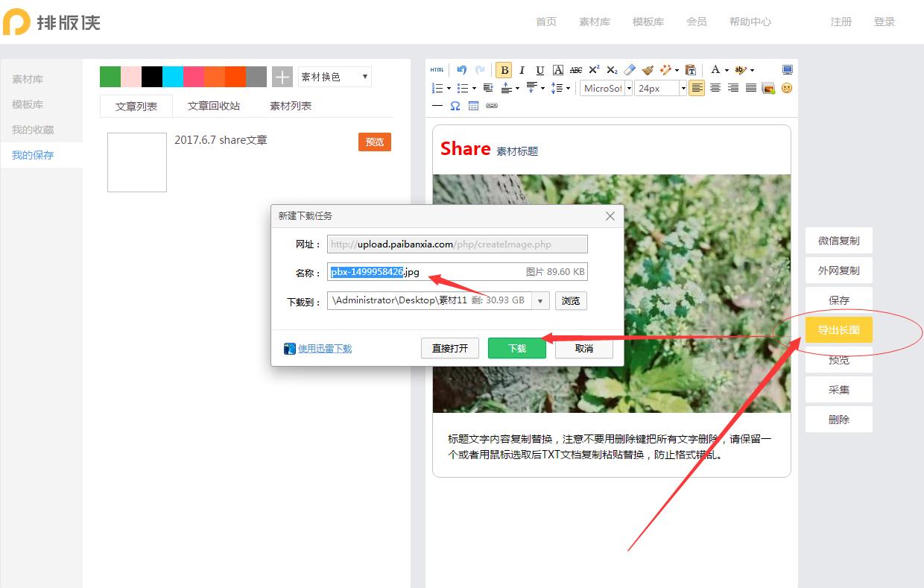Switch to HTML source view

coord(435,69)
